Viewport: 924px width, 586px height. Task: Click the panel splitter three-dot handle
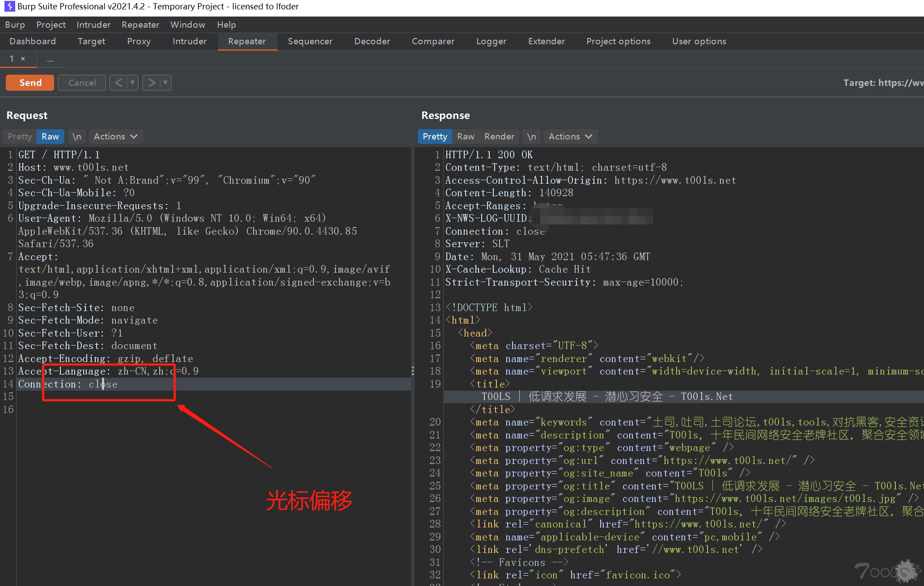(412, 371)
